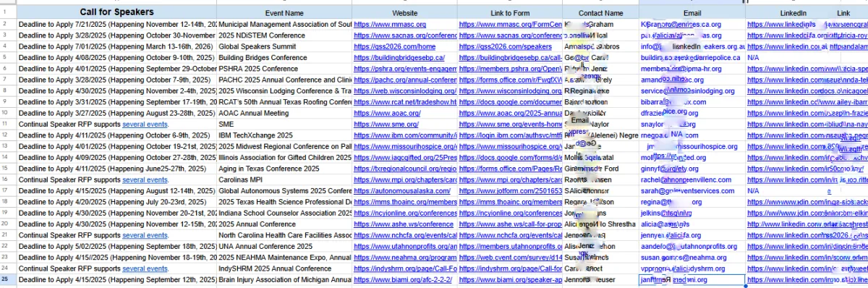Open the login.ibm.com/authsvc form link
868x288 pixels.
coord(511,135)
